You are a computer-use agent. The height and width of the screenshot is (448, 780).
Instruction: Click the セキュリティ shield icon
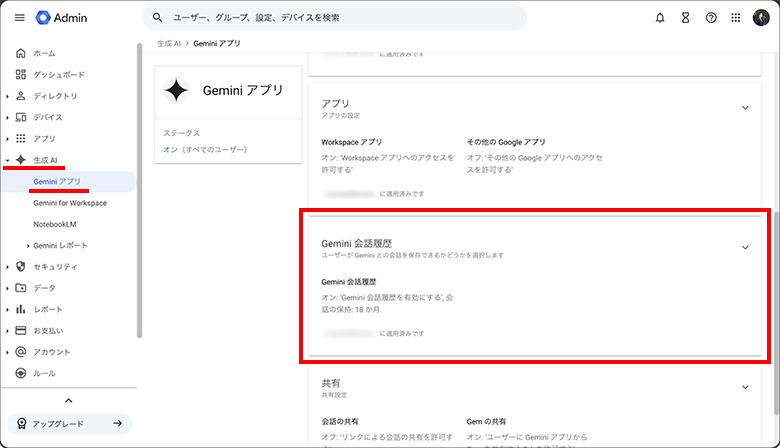coord(20,267)
